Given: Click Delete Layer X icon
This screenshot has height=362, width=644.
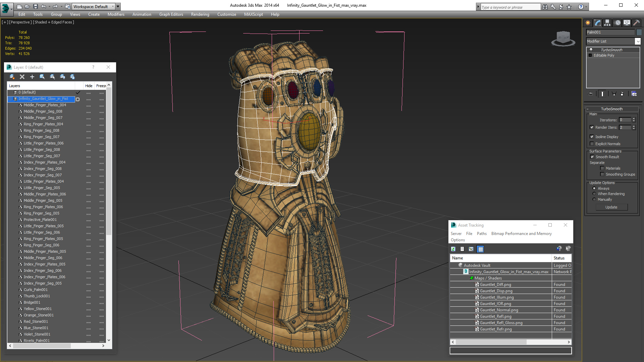Looking at the screenshot, I should coord(22,77).
